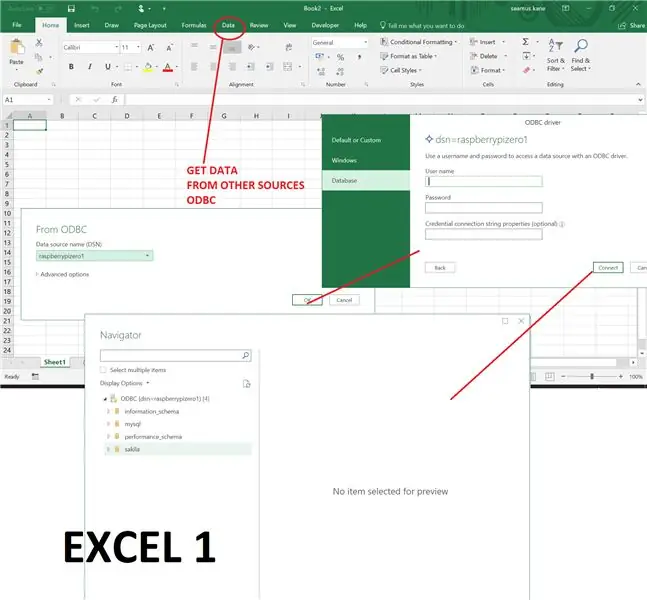647x600 pixels.
Task: Open the View tab
Action: pos(290,25)
